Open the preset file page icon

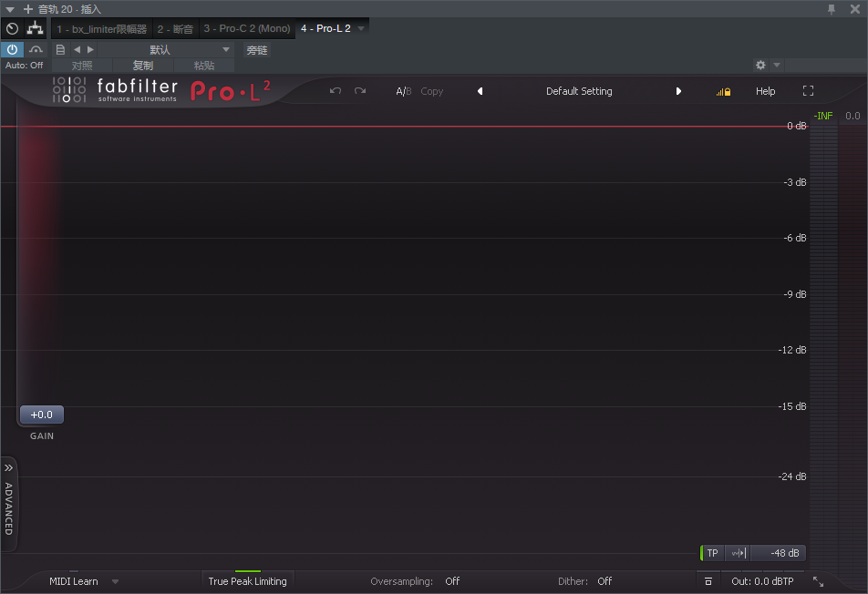(60, 50)
